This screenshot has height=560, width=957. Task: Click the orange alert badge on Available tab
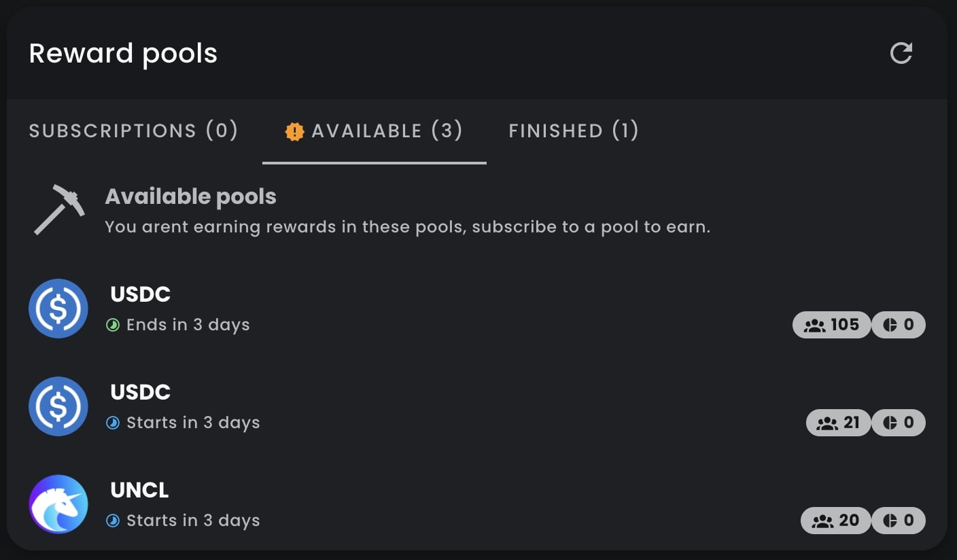click(294, 131)
